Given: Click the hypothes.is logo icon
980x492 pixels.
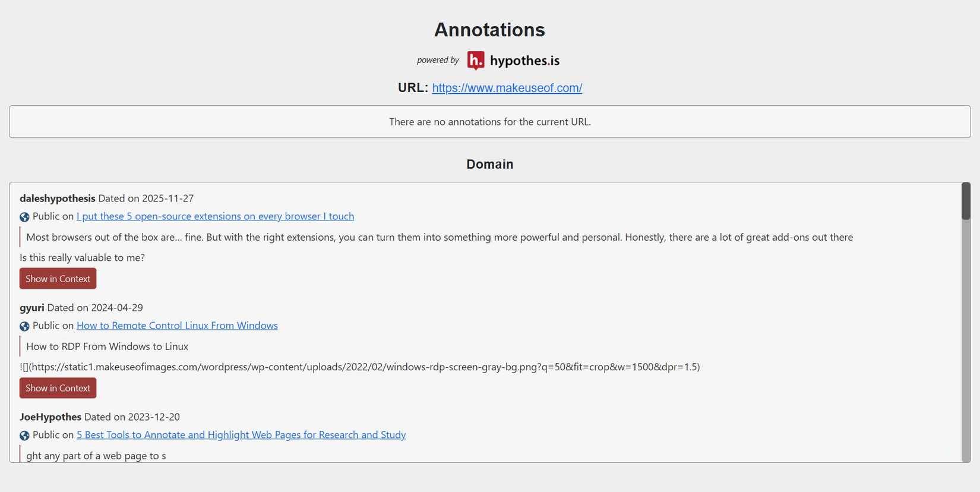Looking at the screenshot, I should coord(476,61).
